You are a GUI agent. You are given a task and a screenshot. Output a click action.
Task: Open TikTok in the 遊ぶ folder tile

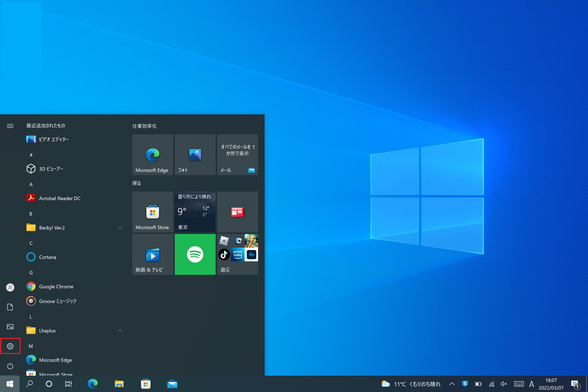click(x=224, y=255)
